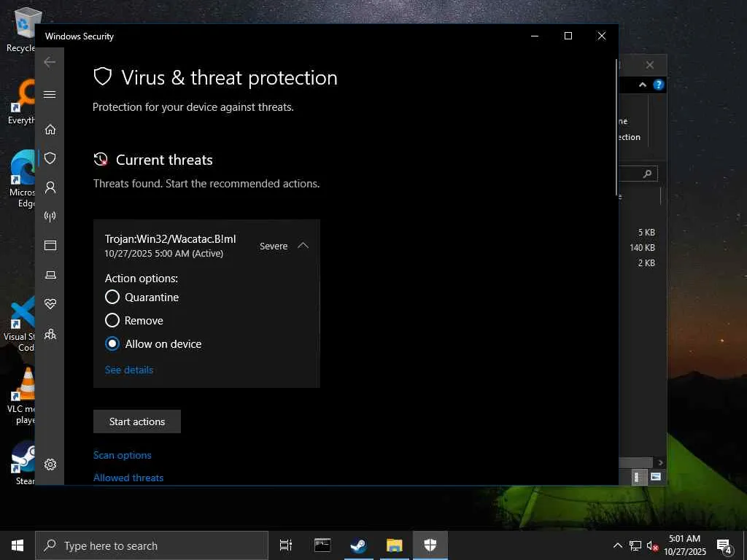Viewport: 747px width, 560px height.
Task: Open the Command Prompt taskbar icon
Action: (x=322, y=545)
